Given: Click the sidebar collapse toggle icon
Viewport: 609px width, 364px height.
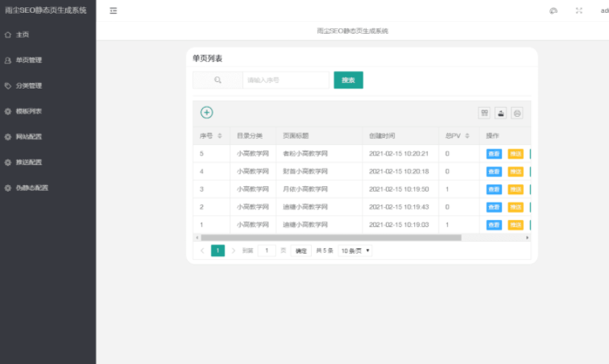Looking at the screenshot, I should pos(114,10).
